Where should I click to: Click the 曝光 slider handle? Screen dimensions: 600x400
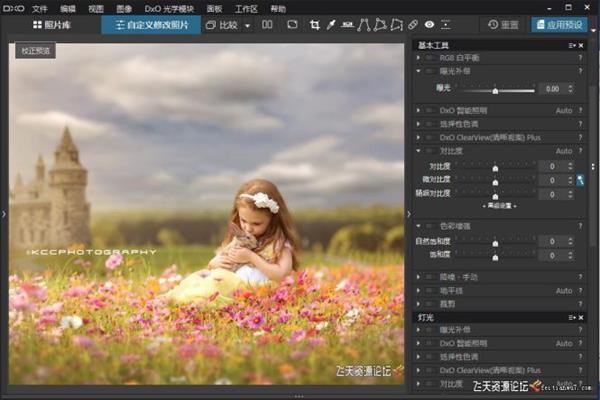[x=494, y=90]
